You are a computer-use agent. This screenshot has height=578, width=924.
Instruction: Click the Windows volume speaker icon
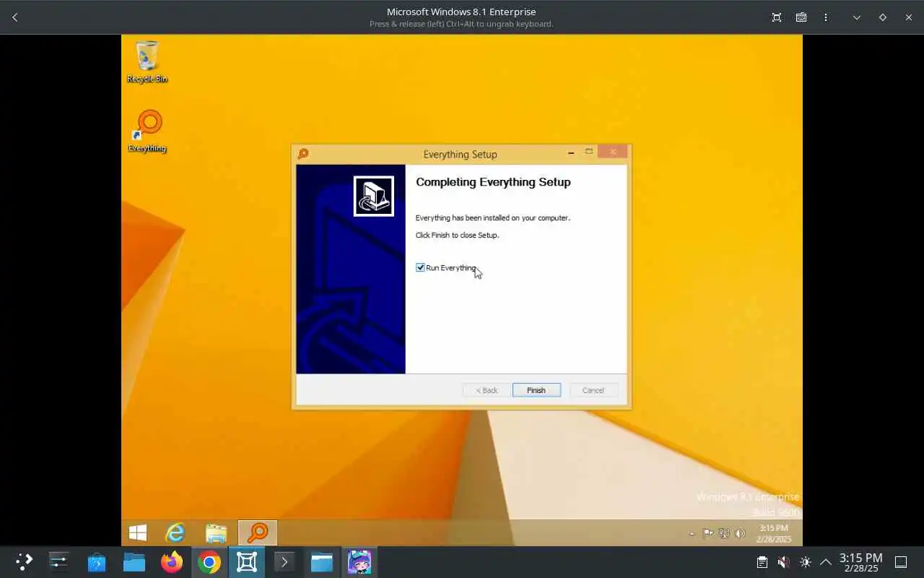tap(739, 534)
